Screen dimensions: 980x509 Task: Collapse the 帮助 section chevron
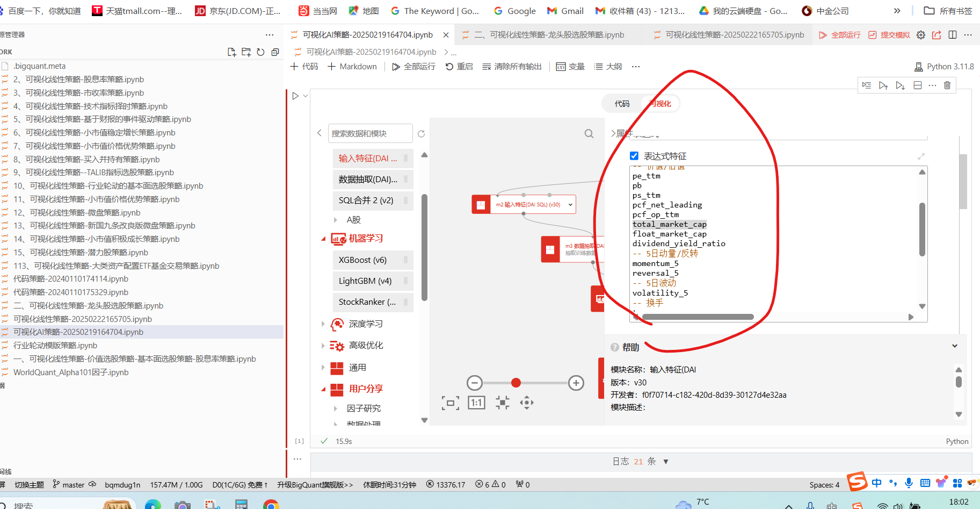(954, 346)
